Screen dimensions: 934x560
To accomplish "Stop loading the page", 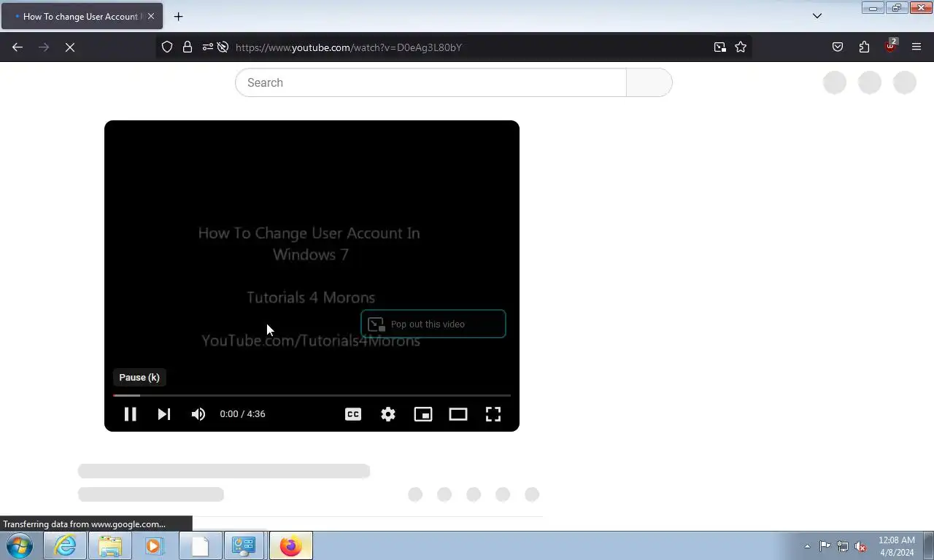I will [70, 47].
